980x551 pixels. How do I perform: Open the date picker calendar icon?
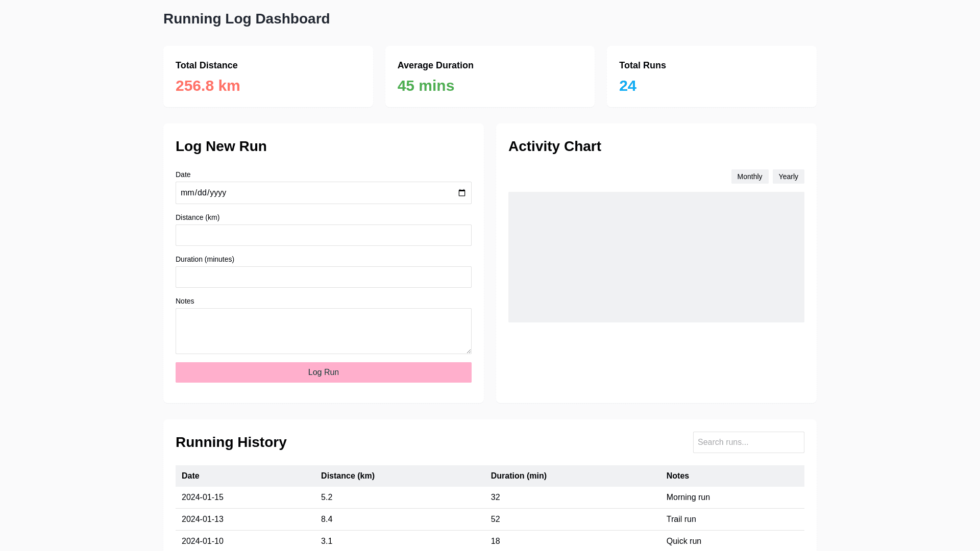pyautogui.click(x=461, y=193)
